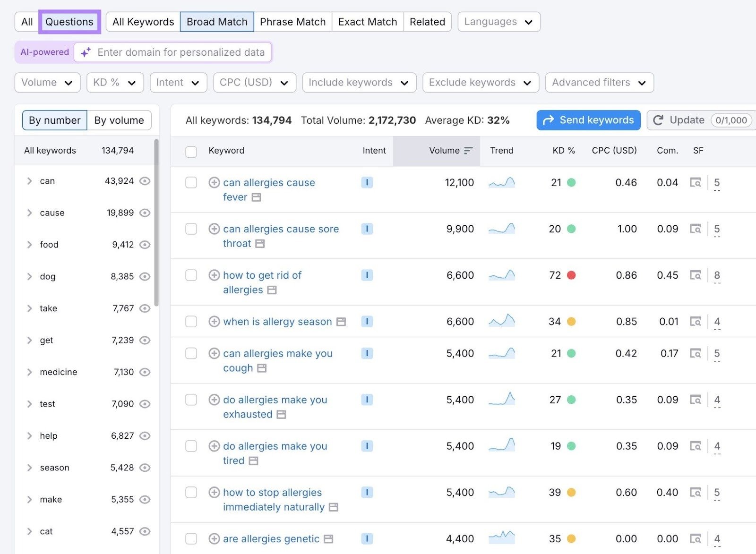Expand the "cause" keyword group
This screenshot has width=756, height=554.
click(x=30, y=213)
